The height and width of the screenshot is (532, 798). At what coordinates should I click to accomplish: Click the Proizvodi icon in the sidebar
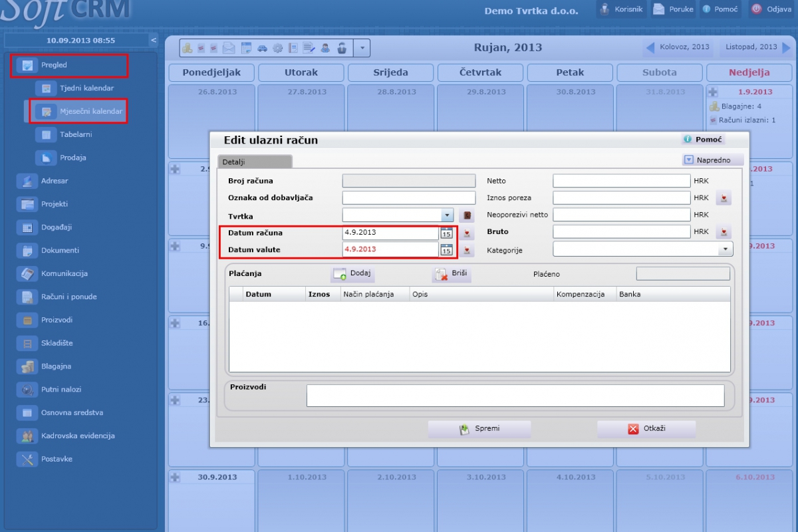[x=27, y=320]
